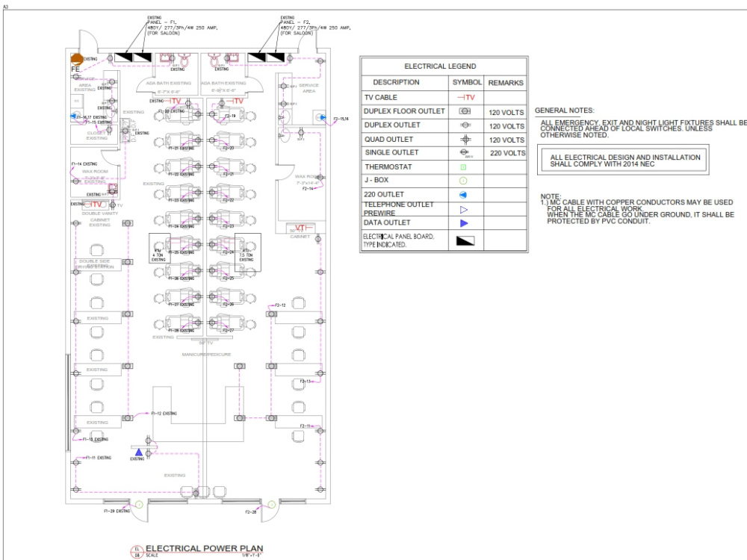Click the 'A3' sheet label at top-left
The height and width of the screenshot is (560, 747).
[x=6, y=7]
